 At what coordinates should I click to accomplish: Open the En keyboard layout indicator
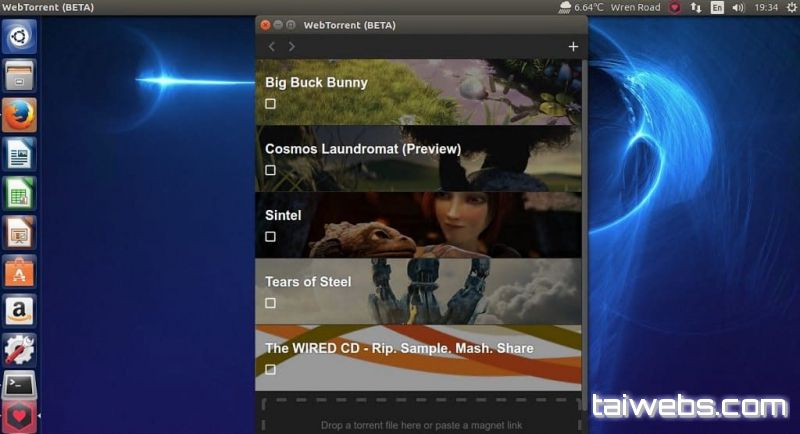point(717,7)
